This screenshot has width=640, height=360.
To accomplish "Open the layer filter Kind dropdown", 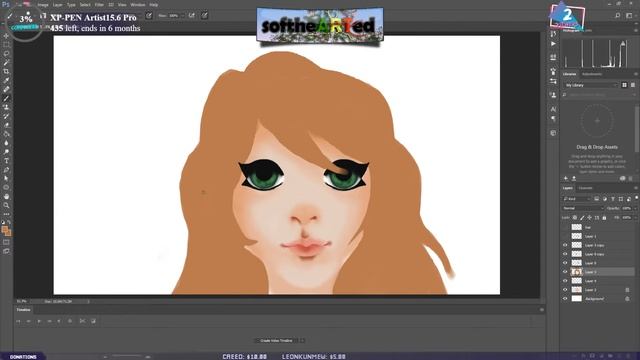I will click(x=576, y=199).
